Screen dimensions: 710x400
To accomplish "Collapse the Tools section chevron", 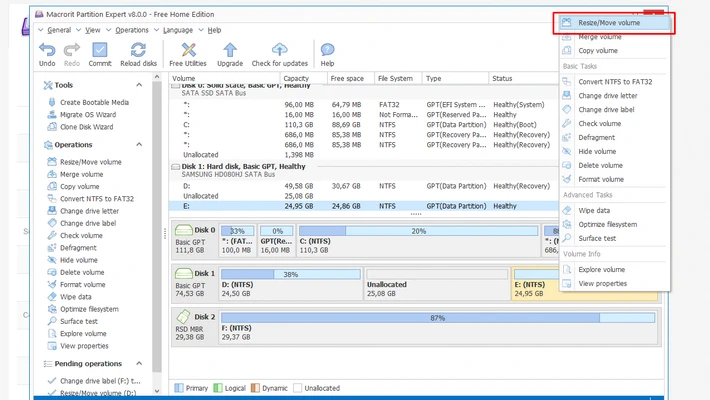I will (139, 85).
